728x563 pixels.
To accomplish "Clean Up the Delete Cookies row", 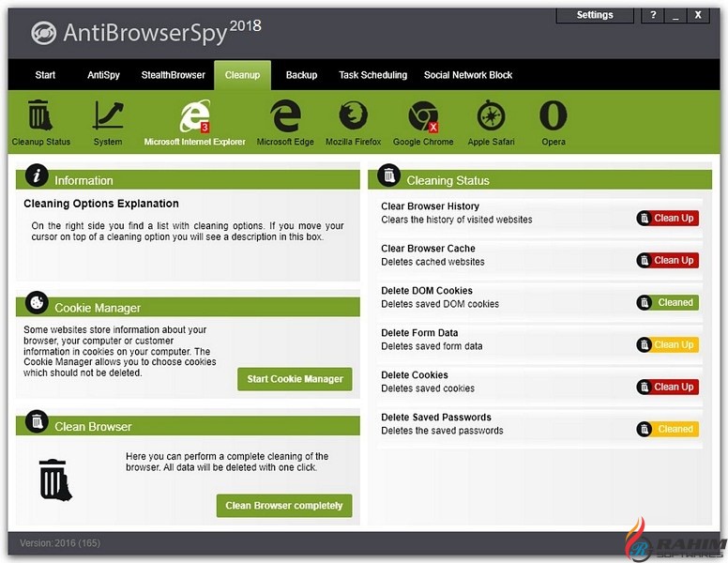I will (x=667, y=387).
